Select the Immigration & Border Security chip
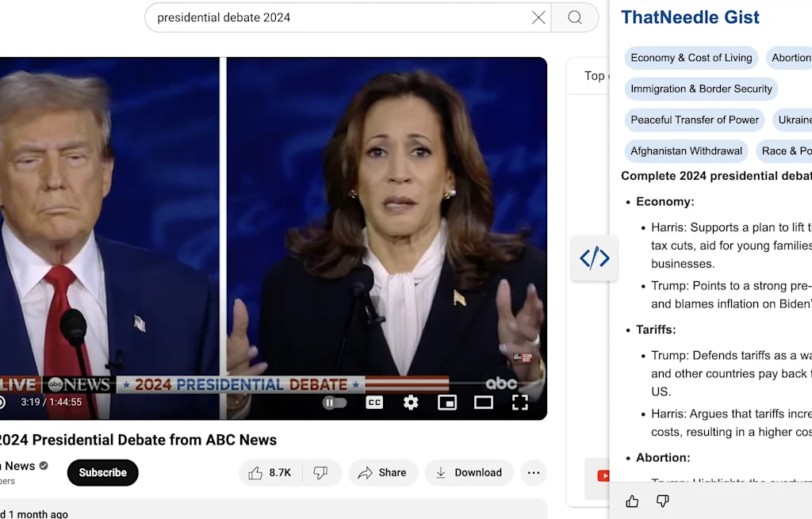Image resolution: width=812 pixels, height=519 pixels. [x=701, y=89]
